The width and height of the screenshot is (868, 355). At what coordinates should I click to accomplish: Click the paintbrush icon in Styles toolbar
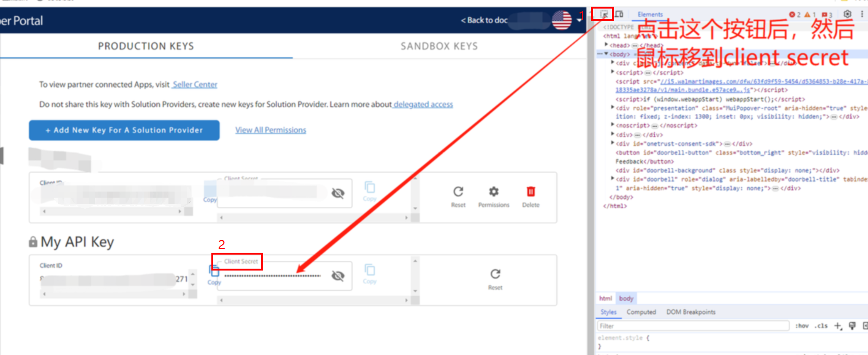click(852, 326)
